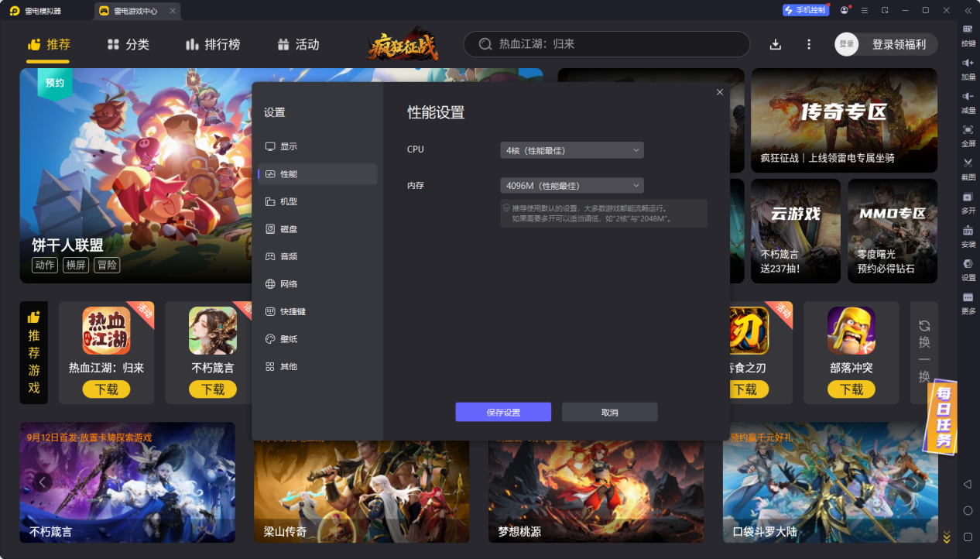Click the Android back triangle button
The image size is (980, 559).
point(968,484)
